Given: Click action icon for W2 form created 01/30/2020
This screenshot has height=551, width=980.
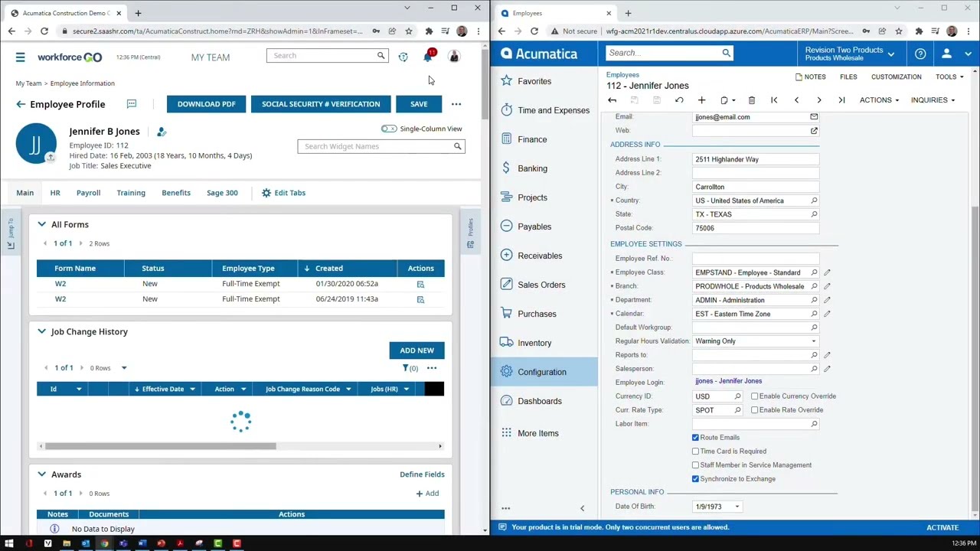Looking at the screenshot, I should tap(420, 284).
